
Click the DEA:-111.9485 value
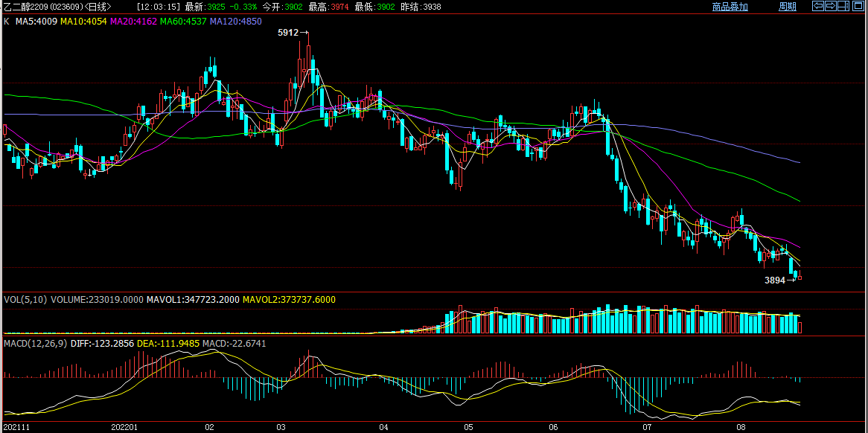point(168,344)
